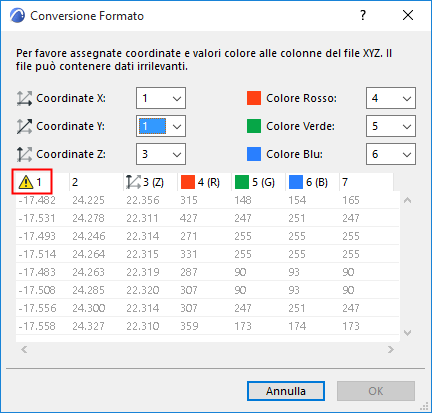Click the horizontal scroll right arrow
This screenshot has height=413, width=432.
391,349
